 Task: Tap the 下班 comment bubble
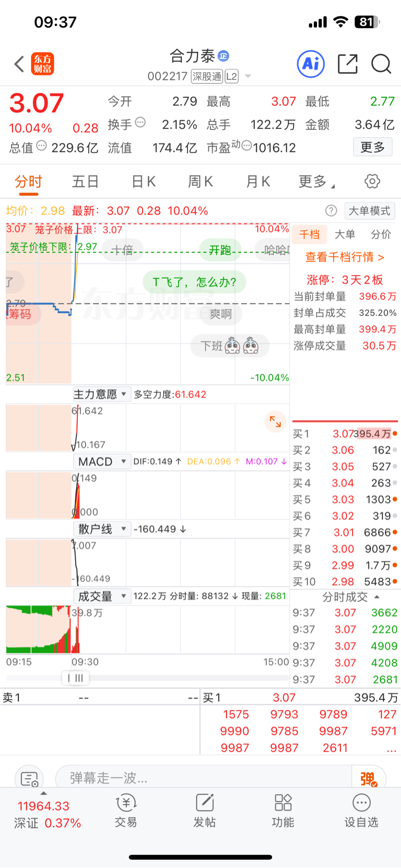230,346
